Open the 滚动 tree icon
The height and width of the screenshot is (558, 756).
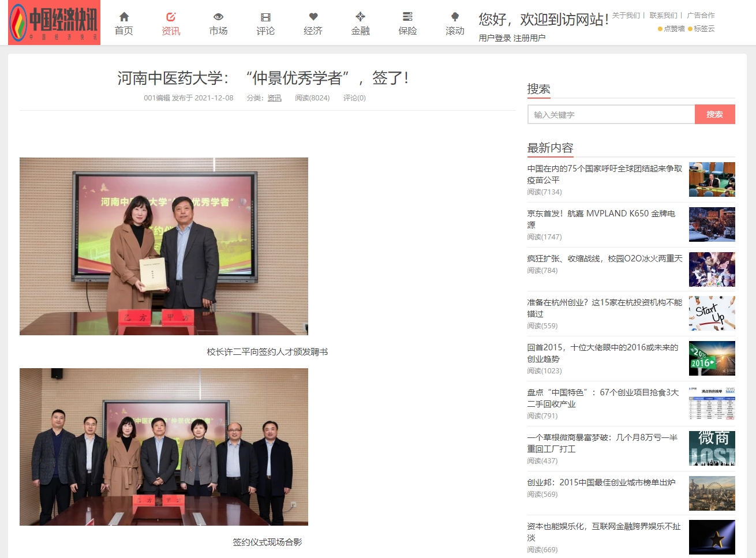click(x=455, y=17)
